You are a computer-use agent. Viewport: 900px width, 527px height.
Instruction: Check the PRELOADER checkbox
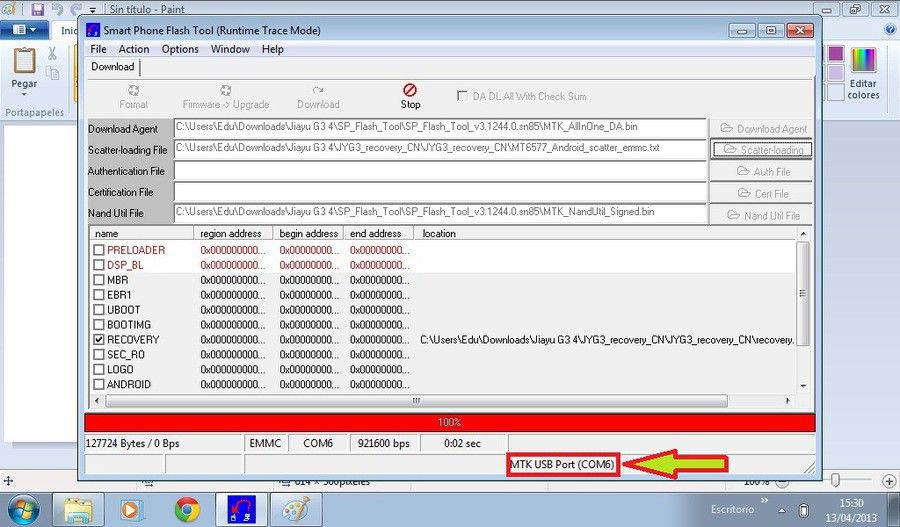coord(99,250)
